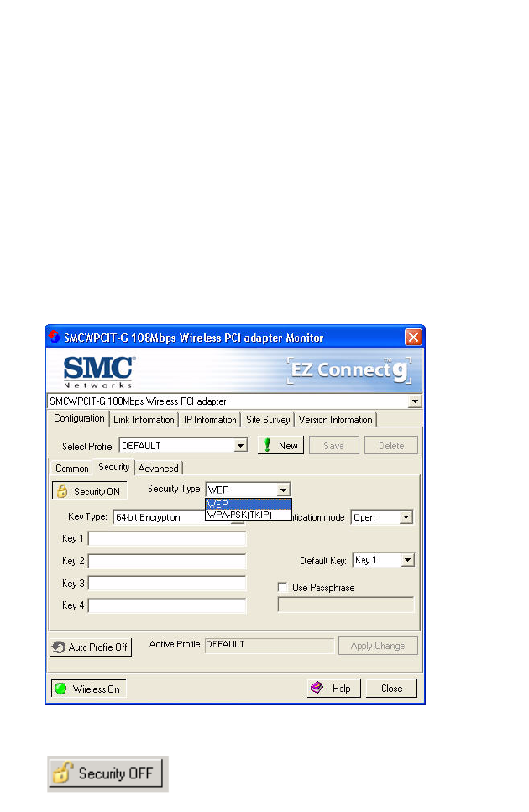Enable the Use Passphrase checkbox
The image size is (529, 812).
point(283,587)
